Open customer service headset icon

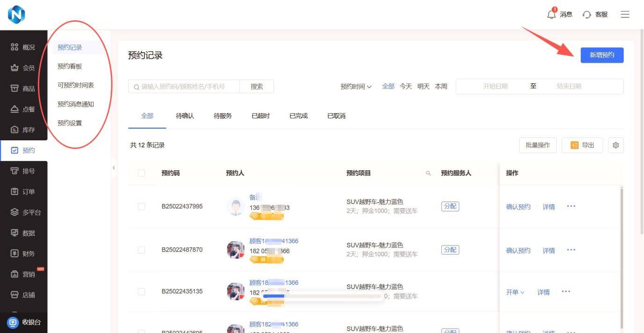(586, 14)
